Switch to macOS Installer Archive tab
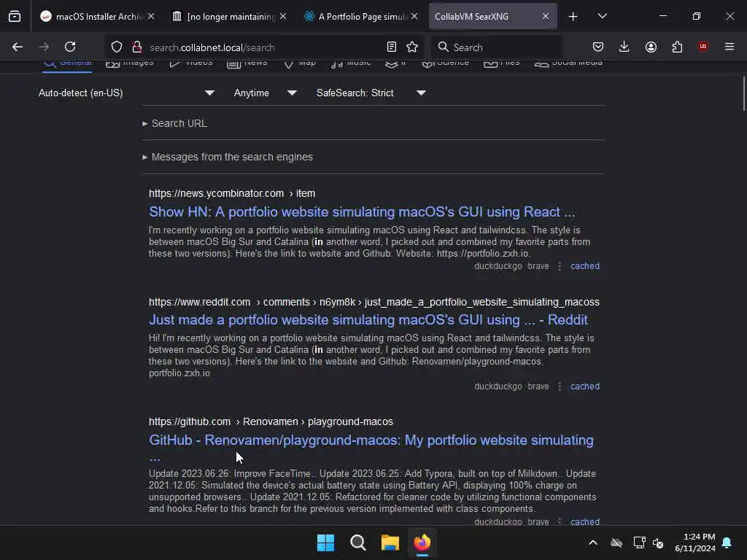This screenshot has width=747, height=560. click(97, 17)
